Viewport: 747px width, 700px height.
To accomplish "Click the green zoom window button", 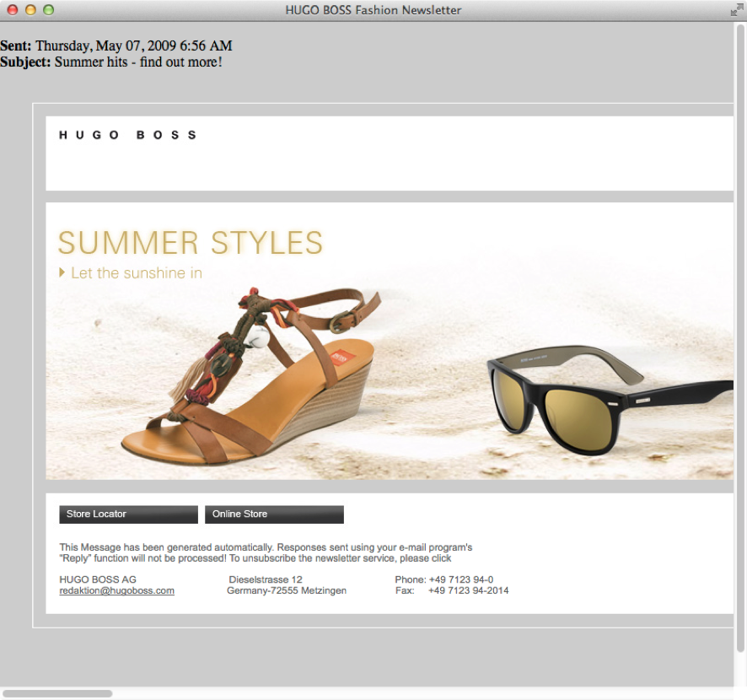I will pos(49,10).
